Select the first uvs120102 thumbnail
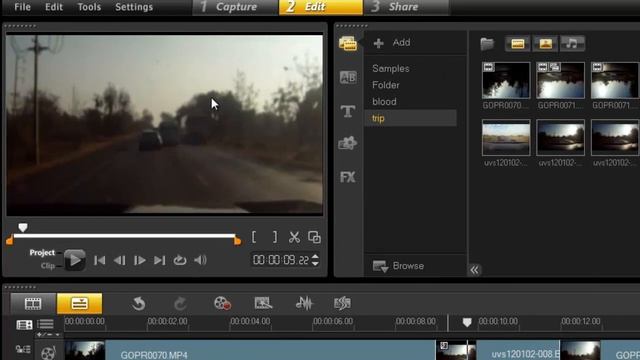640x360 pixels. pyautogui.click(x=506, y=138)
